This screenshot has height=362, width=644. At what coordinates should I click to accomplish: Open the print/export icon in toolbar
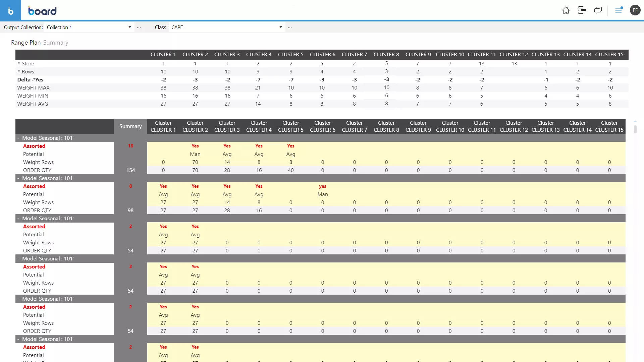click(x=582, y=10)
